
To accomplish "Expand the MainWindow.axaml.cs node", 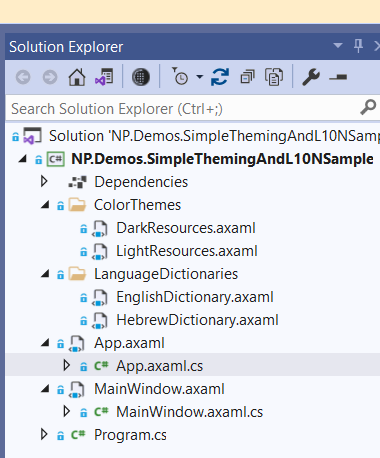I will 66,412.
